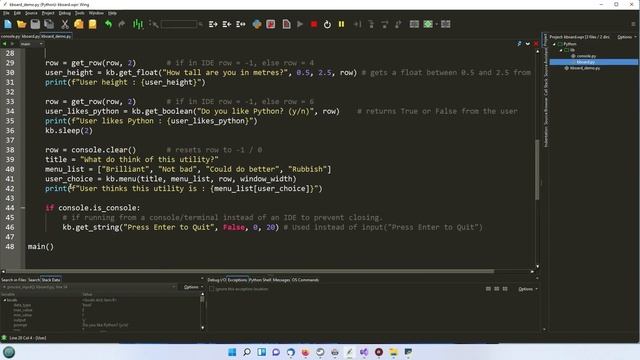Open the OS Commands tab

pos(305,280)
